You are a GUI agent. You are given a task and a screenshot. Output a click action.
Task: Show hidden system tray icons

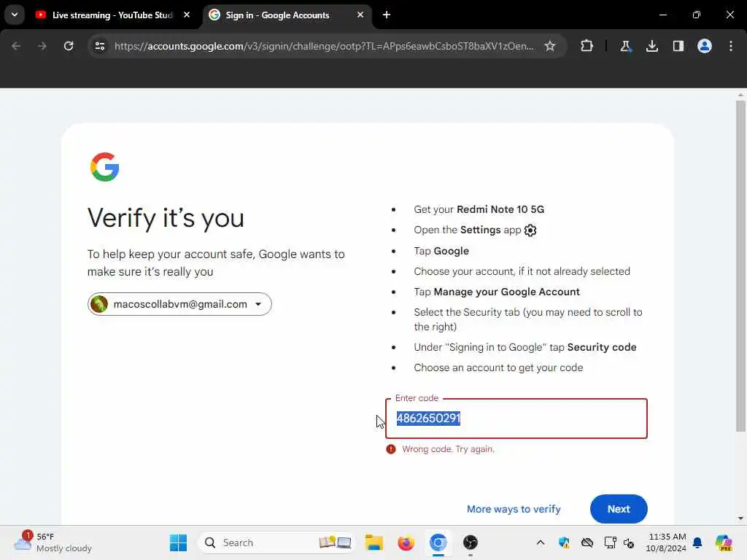tap(541, 542)
